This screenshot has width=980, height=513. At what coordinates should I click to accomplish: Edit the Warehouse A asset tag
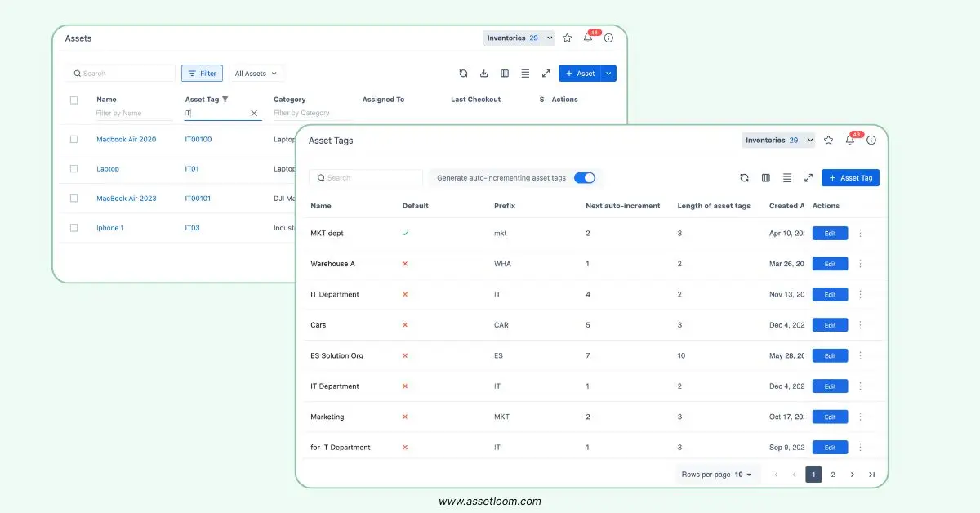(830, 264)
